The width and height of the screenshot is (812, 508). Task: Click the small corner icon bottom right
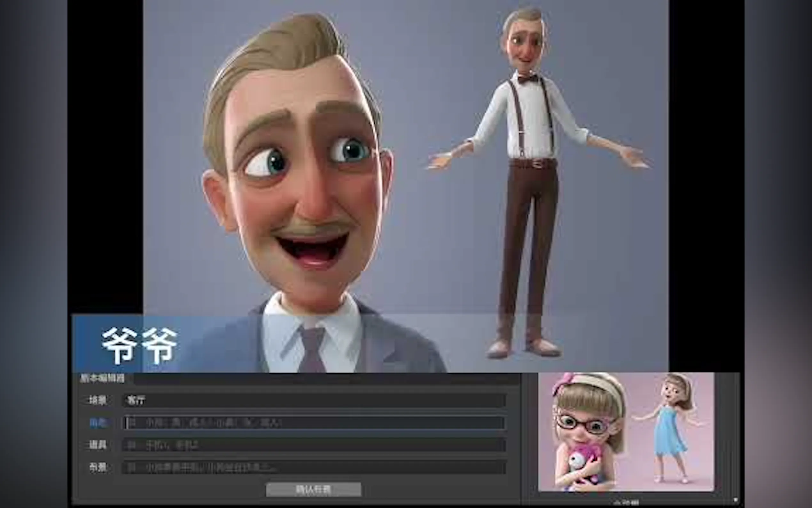(x=736, y=500)
